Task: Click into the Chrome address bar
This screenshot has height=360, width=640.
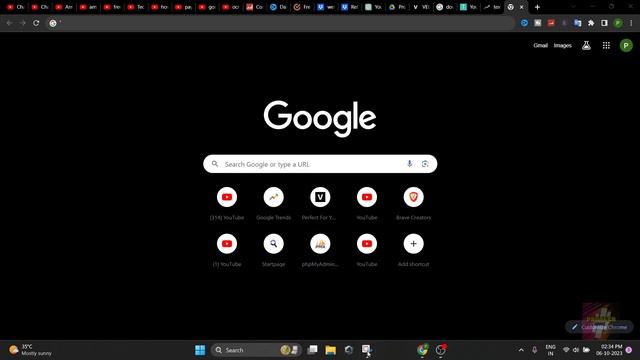Action: point(282,23)
